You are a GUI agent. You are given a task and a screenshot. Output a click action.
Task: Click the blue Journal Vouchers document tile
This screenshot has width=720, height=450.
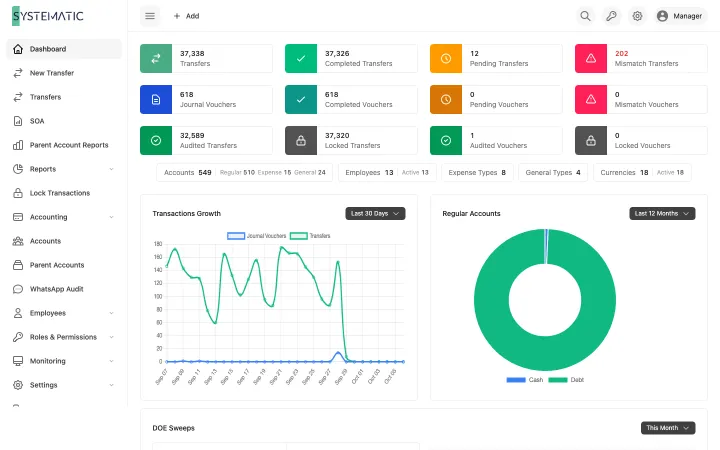point(156,100)
